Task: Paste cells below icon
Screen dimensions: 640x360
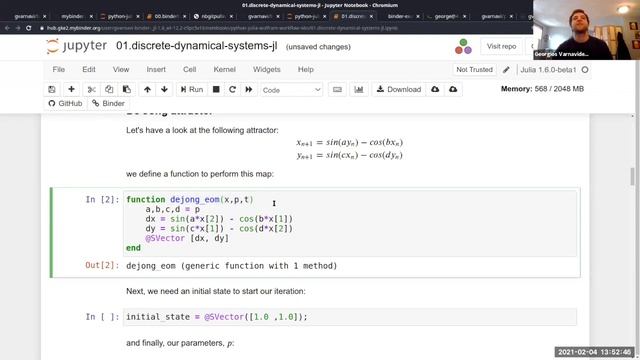Action: point(127,89)
